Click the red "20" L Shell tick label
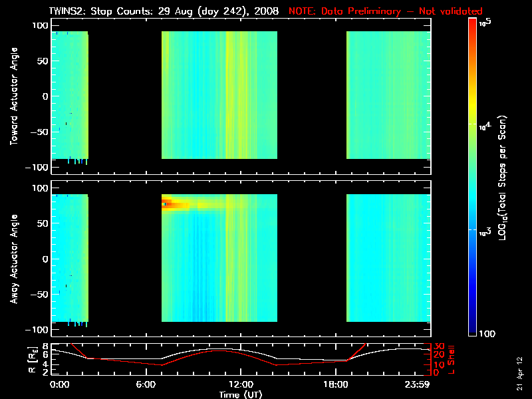This screenshot has width=532, height=399. tap(439, 355)
